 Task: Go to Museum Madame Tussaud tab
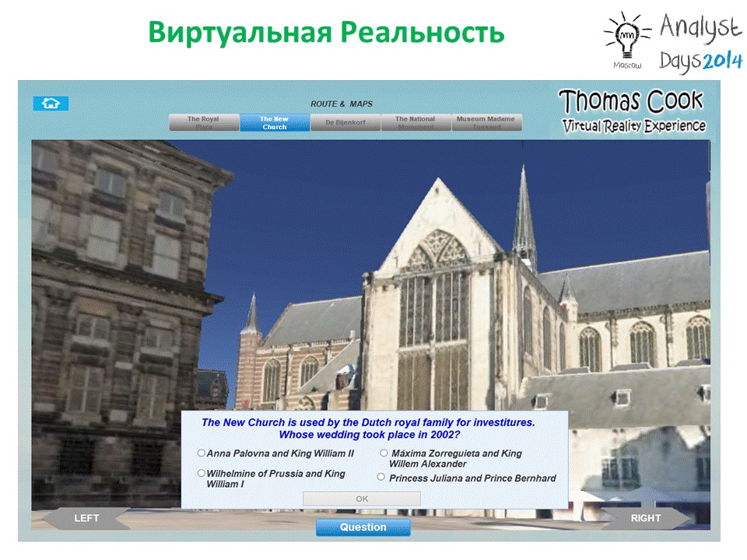click(486, 122)
